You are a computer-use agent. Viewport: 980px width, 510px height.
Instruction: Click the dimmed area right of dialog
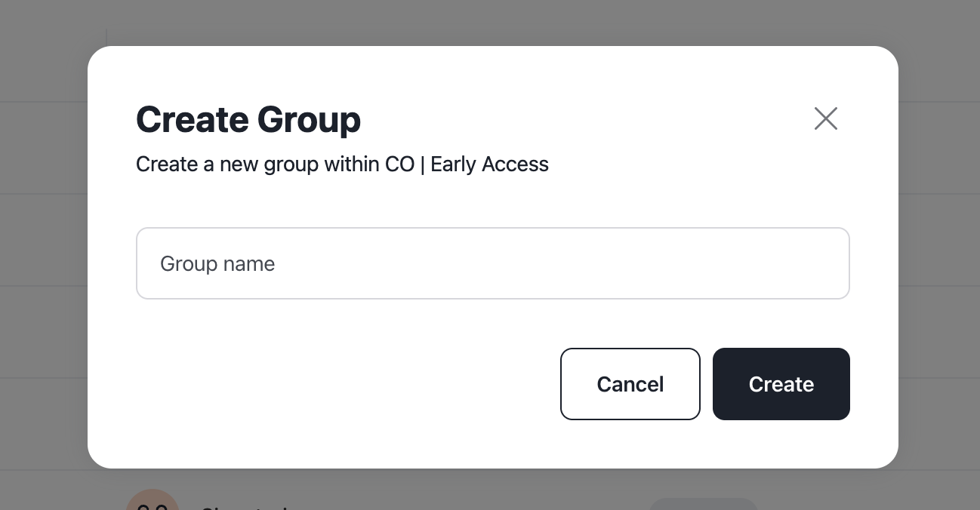(x=939, y=257)
